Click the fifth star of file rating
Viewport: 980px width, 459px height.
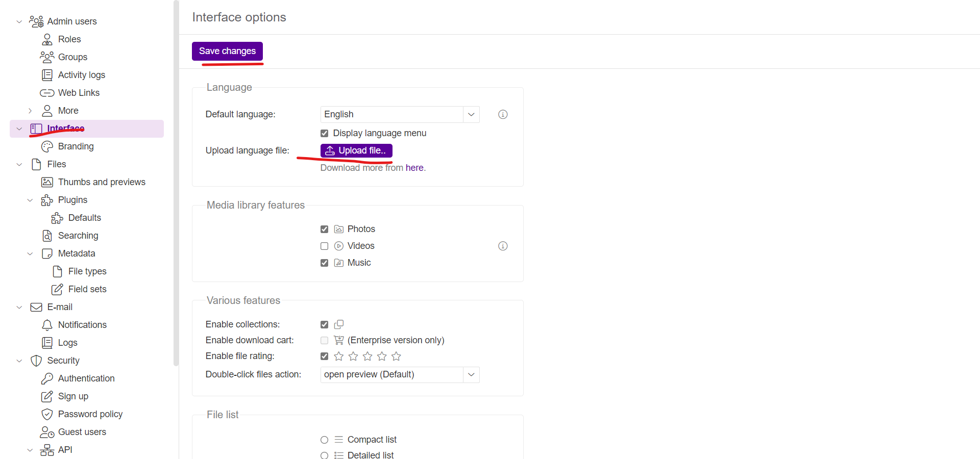[x=396, y=356]
